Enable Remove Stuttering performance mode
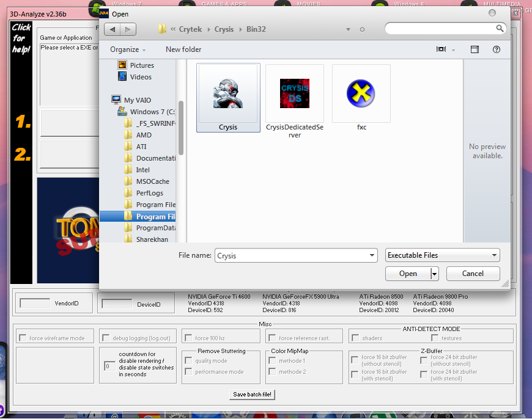This screenshot has height=419, width=532. click(x=188, y=372)
